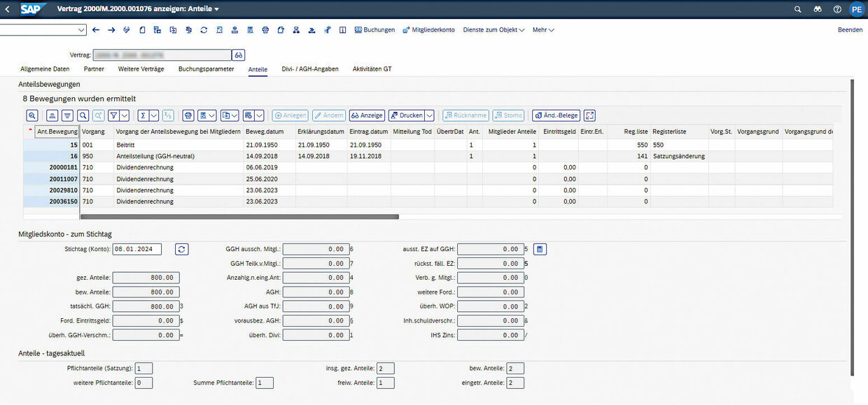
Task: Click the Anzeige button
Action: pyautogui.click(x=367, y=115)
